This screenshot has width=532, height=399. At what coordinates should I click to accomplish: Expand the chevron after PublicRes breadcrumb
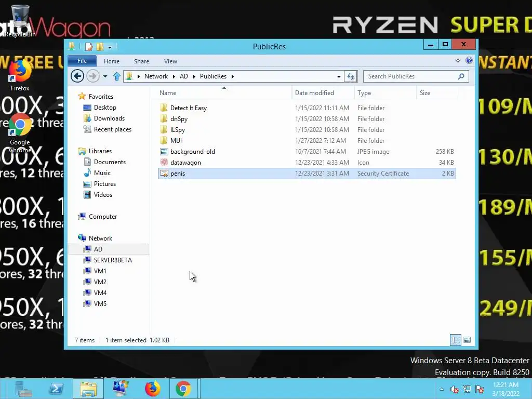tap(233, 76)
